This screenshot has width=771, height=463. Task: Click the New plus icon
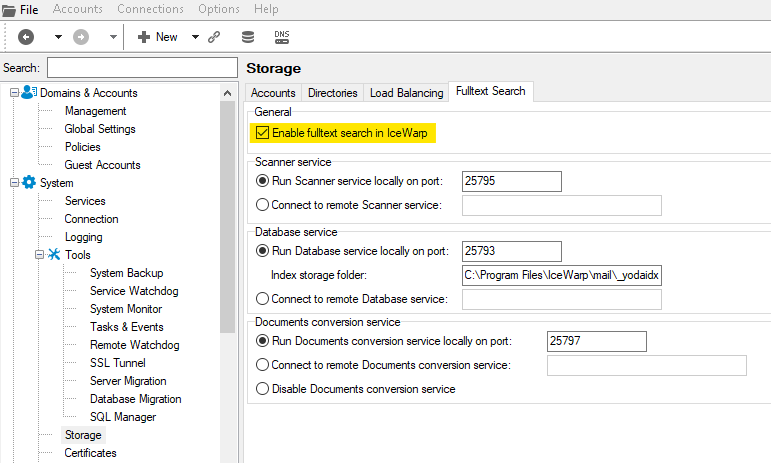click(144, 37)
